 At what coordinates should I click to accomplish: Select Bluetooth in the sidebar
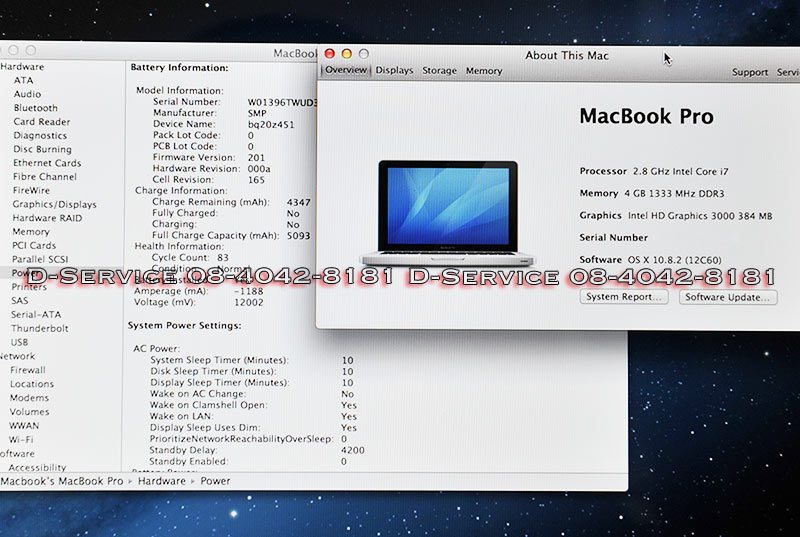pos(36,108)
